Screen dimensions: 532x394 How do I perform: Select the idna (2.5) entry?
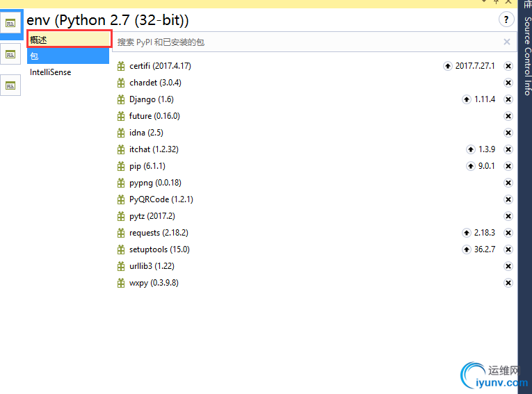[x=146, y=133]
